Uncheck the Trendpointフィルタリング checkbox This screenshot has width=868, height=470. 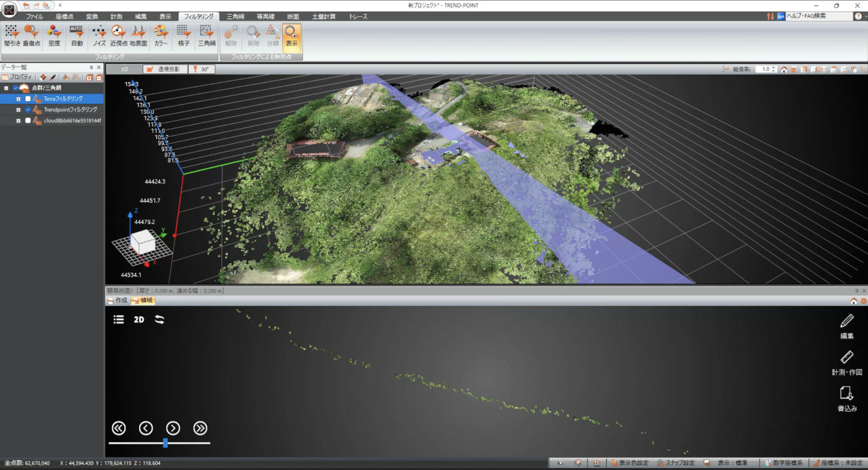tap(28, 109)
